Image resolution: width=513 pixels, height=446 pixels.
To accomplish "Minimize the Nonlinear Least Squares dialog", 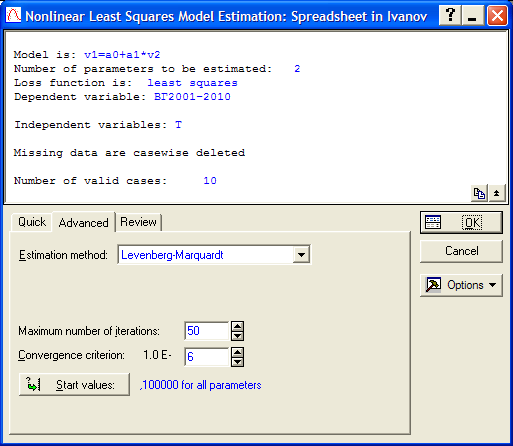I will click(x=473, y=15).
